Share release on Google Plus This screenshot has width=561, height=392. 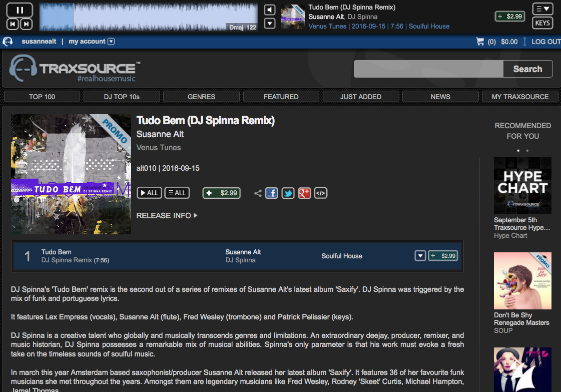tap(304, 193)
